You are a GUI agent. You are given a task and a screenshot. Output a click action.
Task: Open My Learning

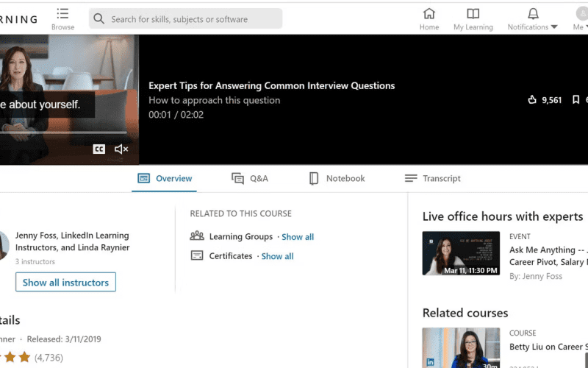[473, 19]
